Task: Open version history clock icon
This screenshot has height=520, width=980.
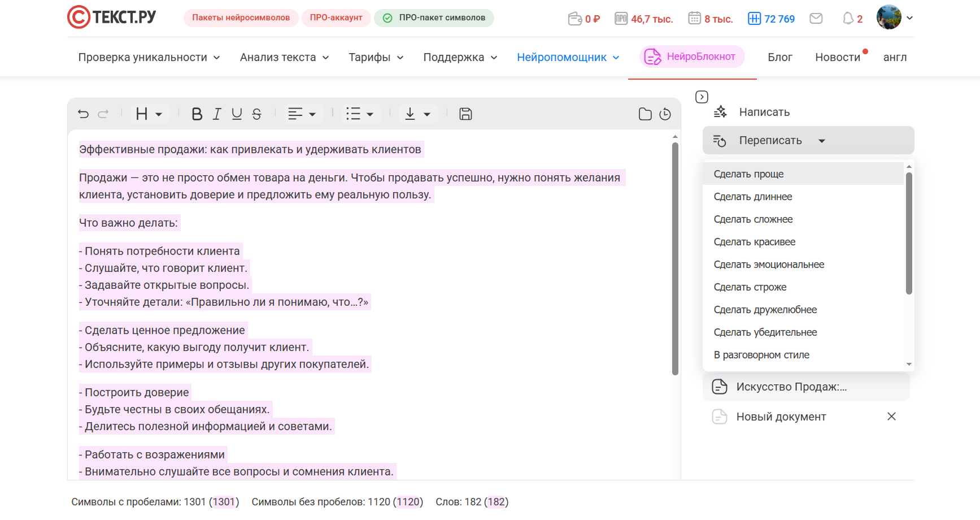Action: pos(665,114)
